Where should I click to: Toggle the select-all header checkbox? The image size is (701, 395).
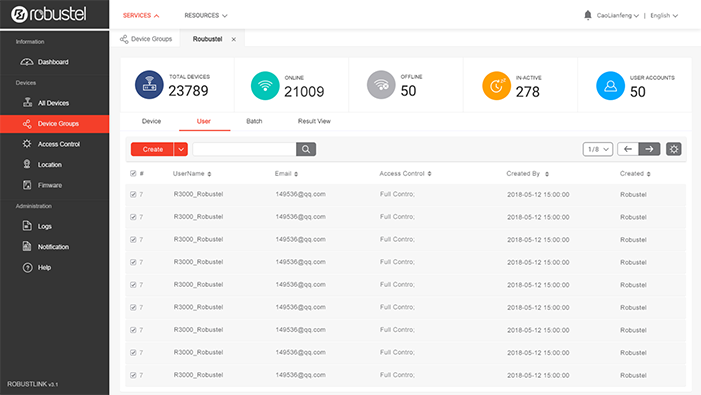pos(133,173)
